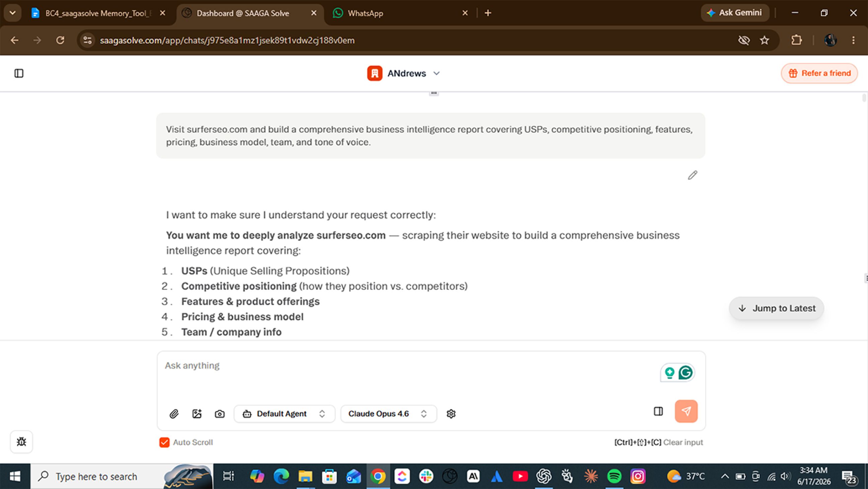Open Spotify from the taskbar

coord(614,476)
